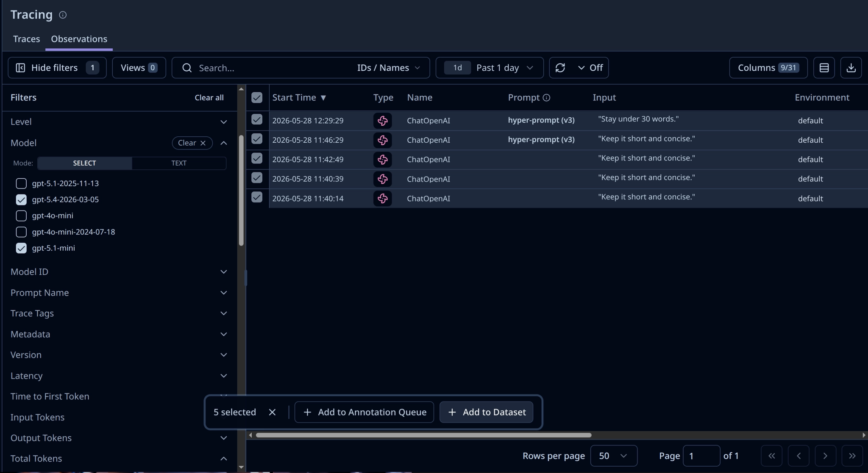Image resolution: width=868 pixels, height=473 pixels.
Task: Uncheck the gpt-5.1-mini model filter
Action: (21, 248)
